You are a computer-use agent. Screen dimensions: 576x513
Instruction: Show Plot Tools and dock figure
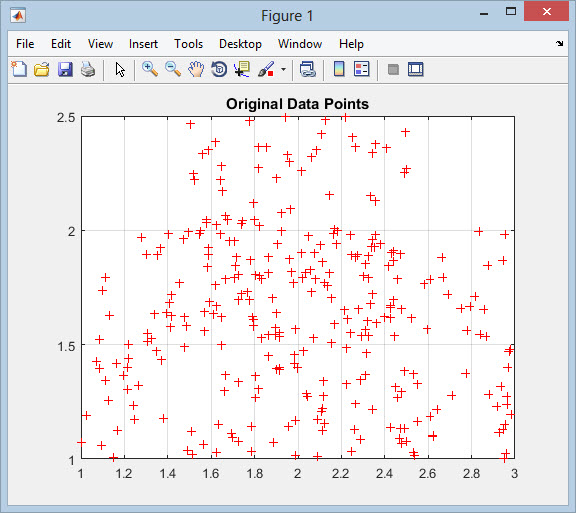[x=416, y=69]
